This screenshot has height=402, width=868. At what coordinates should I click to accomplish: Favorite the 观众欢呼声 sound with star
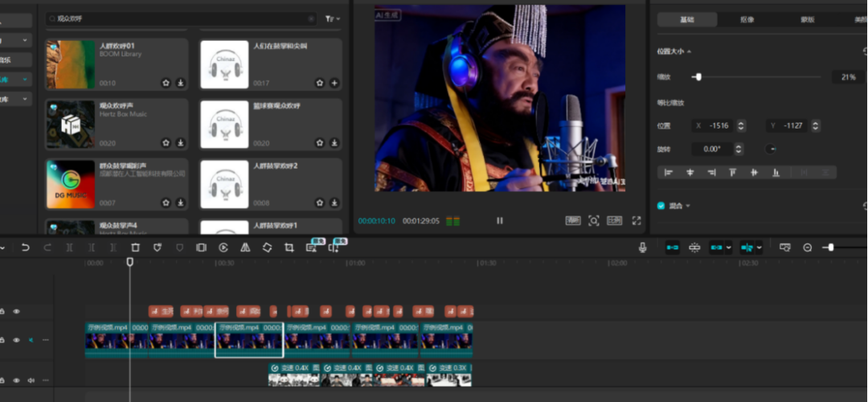point(166,142)
